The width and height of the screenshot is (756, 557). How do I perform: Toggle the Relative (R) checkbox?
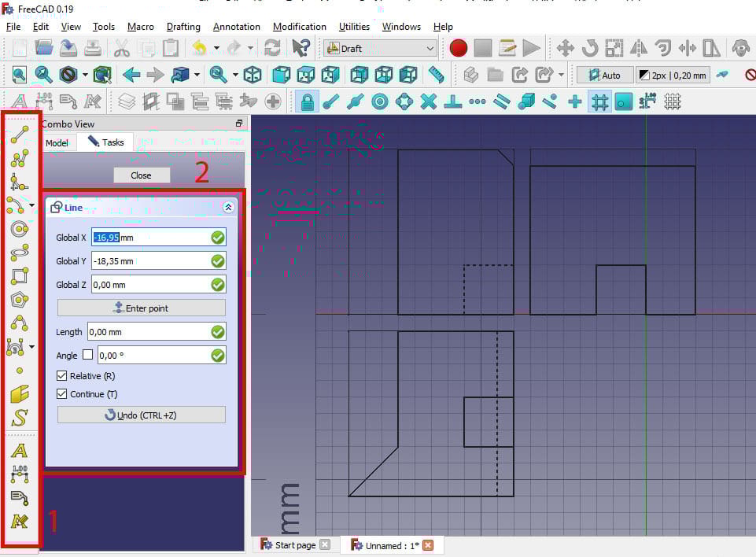[61, 376]
